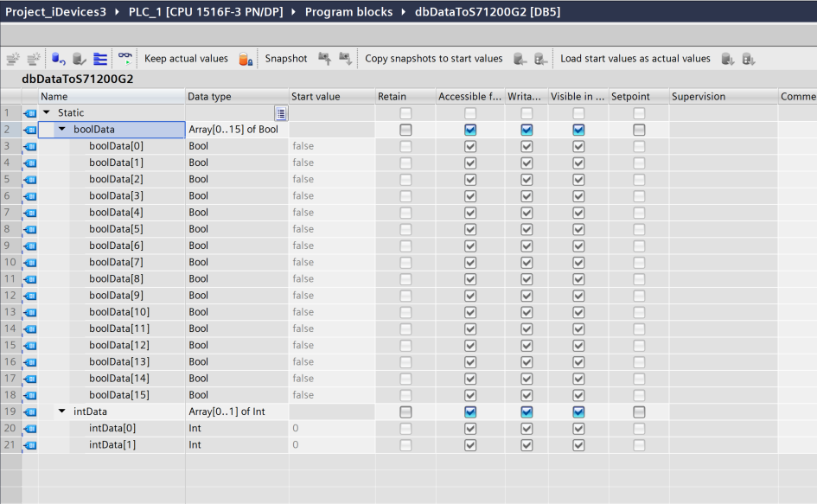Click the Start value column header
The image size is (817, 504).
click(332, 97)
